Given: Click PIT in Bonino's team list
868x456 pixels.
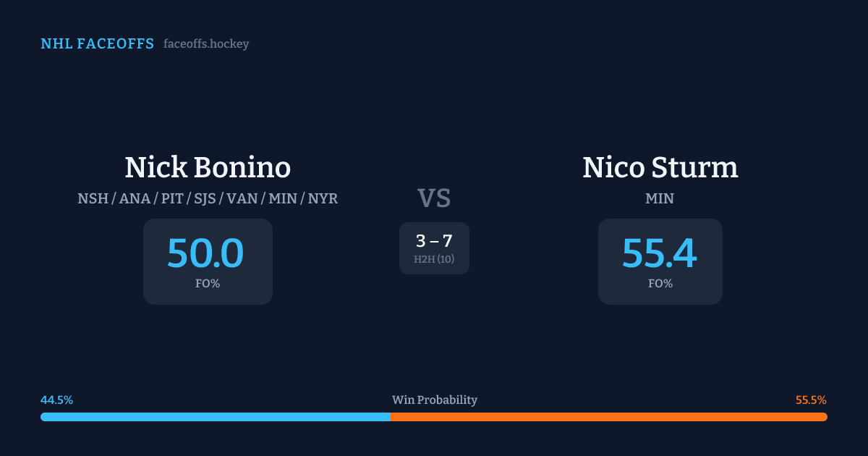Looking at the screenshot, I should coord(172,198).
